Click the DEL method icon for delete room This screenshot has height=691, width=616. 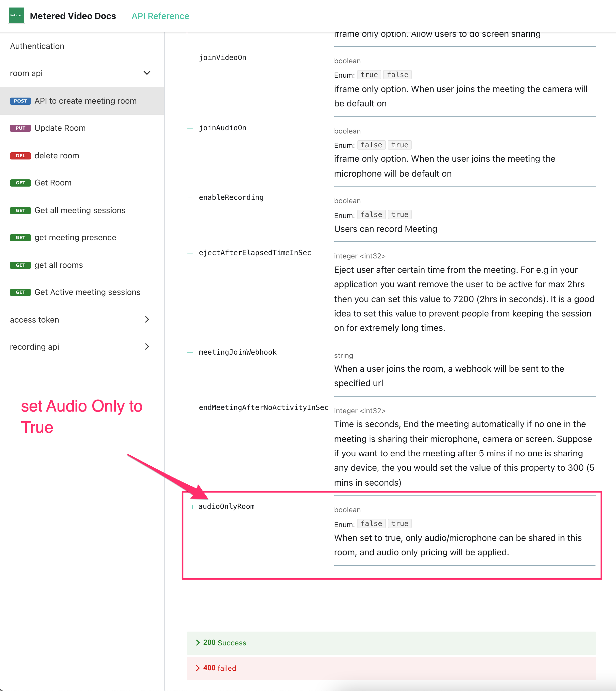[x=20, y=155]
